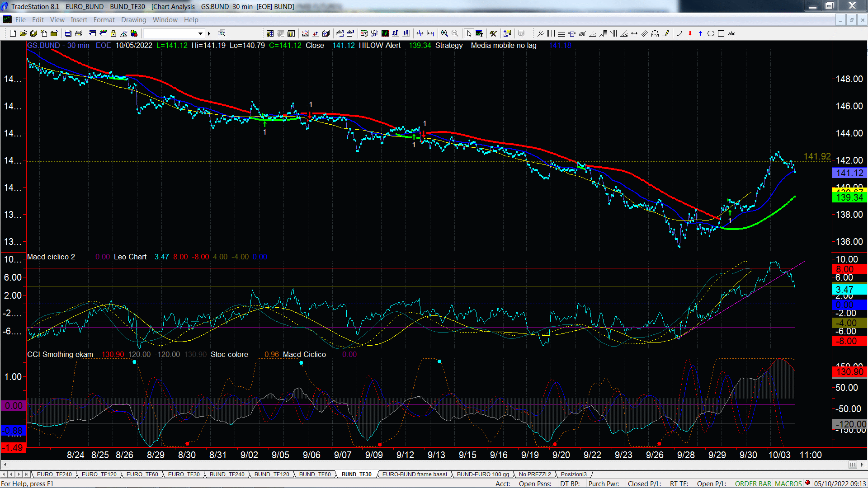868x488 pixels.
Task: Switch to the BUND_TF240 workspace tab
Action: [227, 474]
